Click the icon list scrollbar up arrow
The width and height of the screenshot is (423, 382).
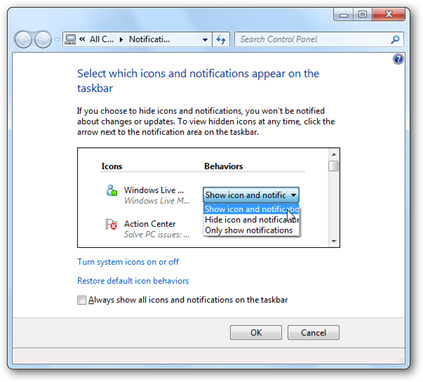(333, 154)
